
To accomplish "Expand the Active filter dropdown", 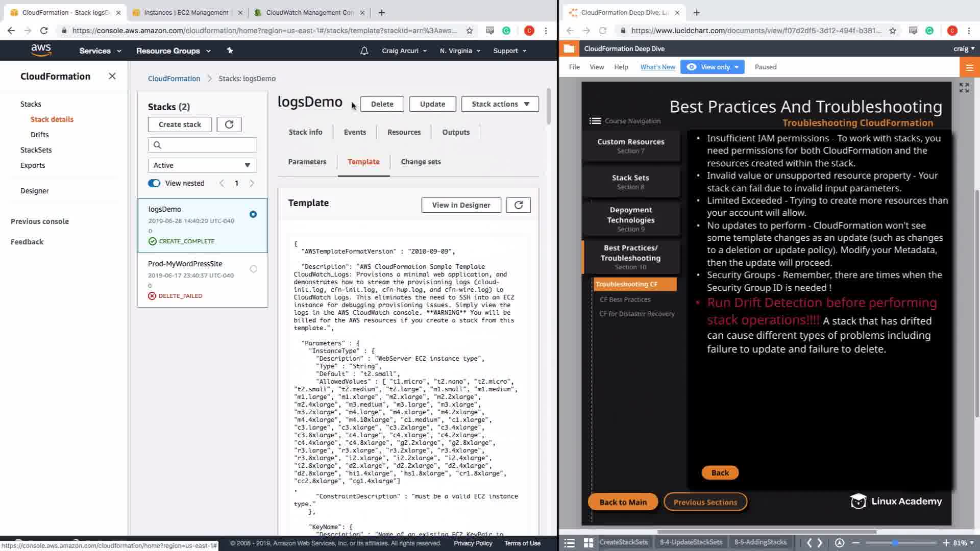I will click(202, 165).
